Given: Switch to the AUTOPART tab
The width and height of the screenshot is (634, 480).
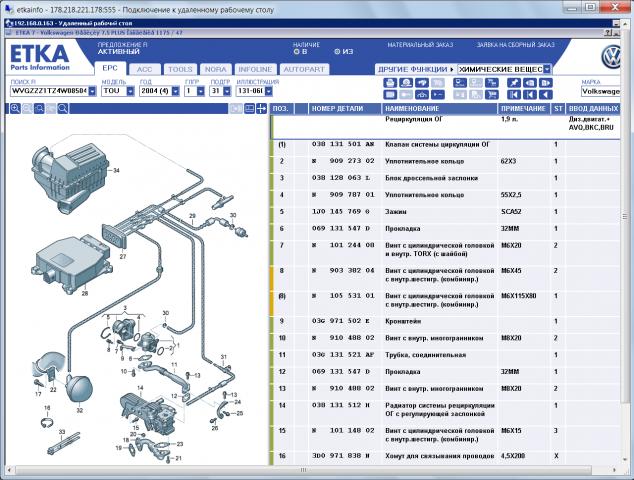Looking at the screenshot, I should [x=304, y=70].
